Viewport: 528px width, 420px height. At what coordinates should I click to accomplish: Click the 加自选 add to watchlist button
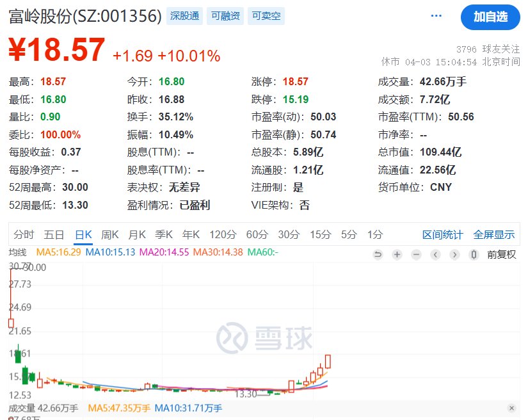[490, 17]
